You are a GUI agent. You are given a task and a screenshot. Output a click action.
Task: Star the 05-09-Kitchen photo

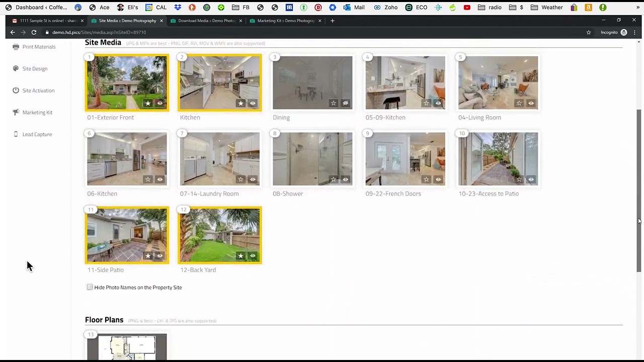click(x=426, y=103)
